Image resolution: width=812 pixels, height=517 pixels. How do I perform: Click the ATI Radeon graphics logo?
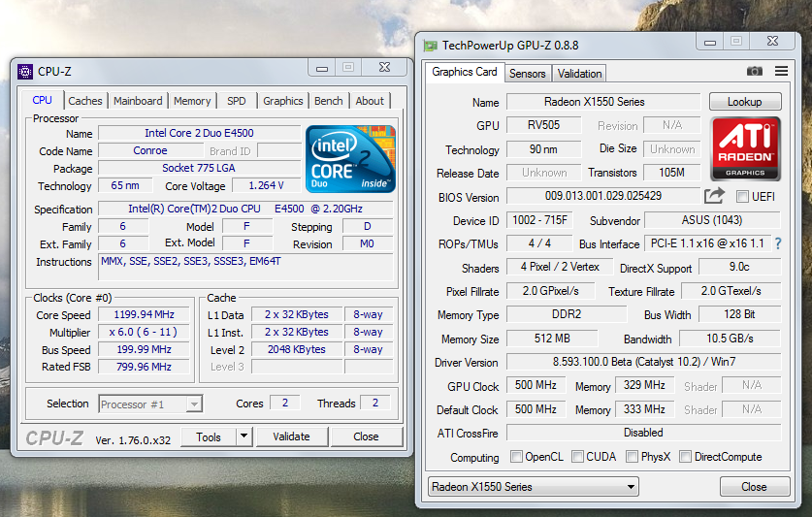746,148
